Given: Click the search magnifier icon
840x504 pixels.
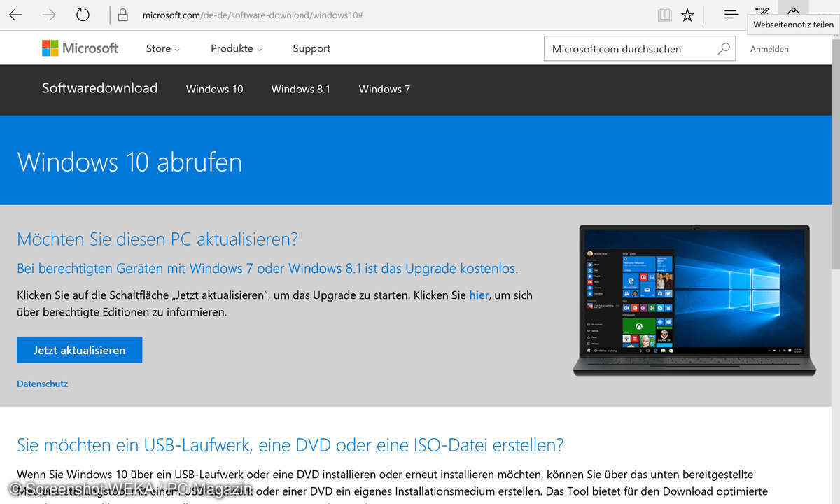Looking at the screenshot, I should tap(723, 48).
